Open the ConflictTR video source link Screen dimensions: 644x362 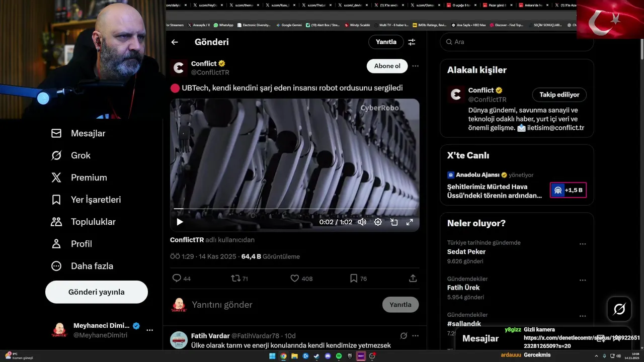click(187, 240)
